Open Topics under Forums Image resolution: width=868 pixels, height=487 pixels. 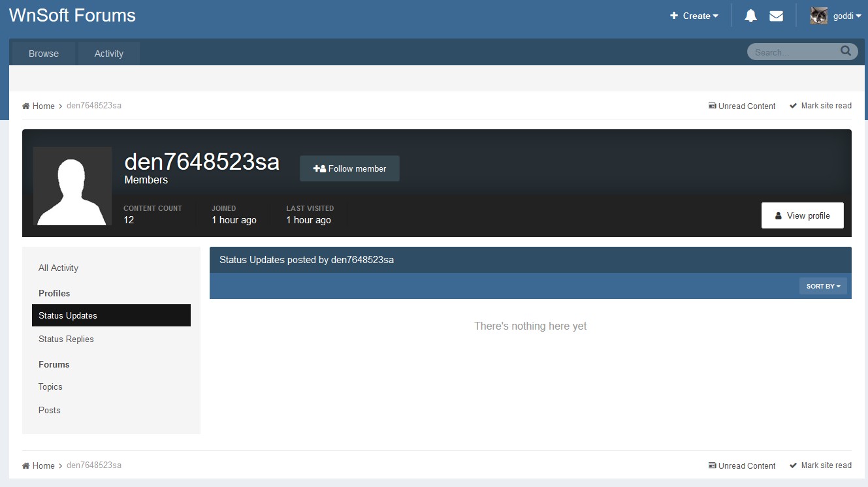(x=50, y=386)
